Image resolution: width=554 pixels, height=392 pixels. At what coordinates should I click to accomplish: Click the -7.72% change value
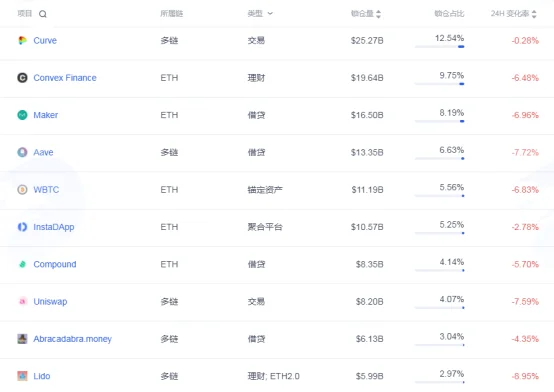coord(525,152)
